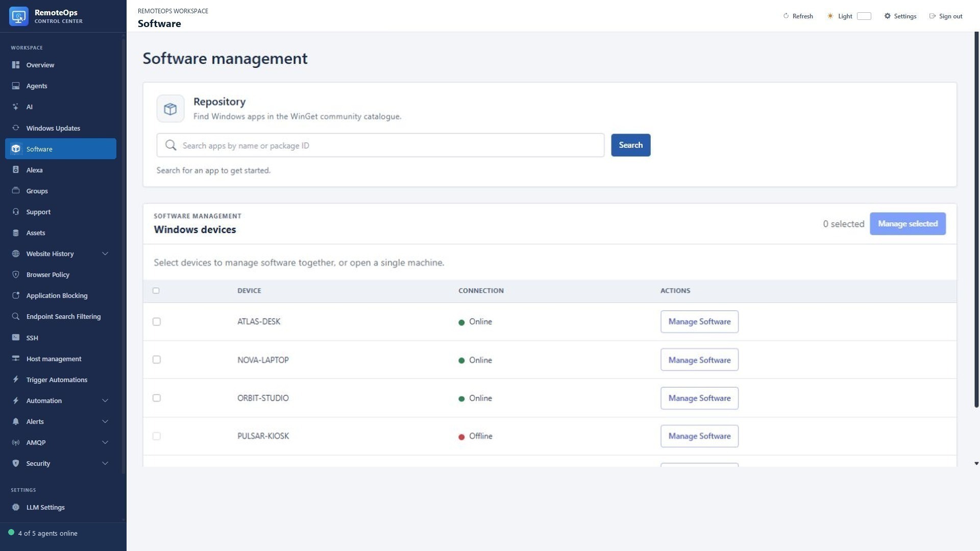The width and height of the screenshot is (980, 551).
Task: Expand the Website History chevron
Action: (105, 254)
